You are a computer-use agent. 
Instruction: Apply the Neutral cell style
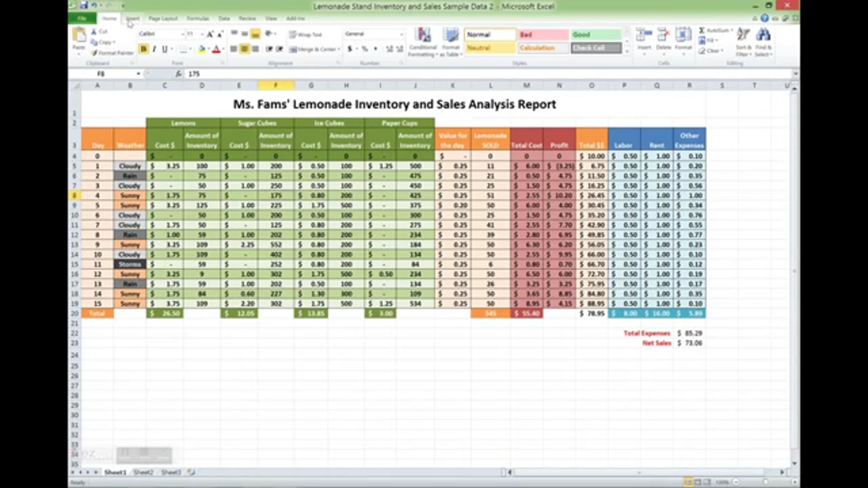pos(490,48)
